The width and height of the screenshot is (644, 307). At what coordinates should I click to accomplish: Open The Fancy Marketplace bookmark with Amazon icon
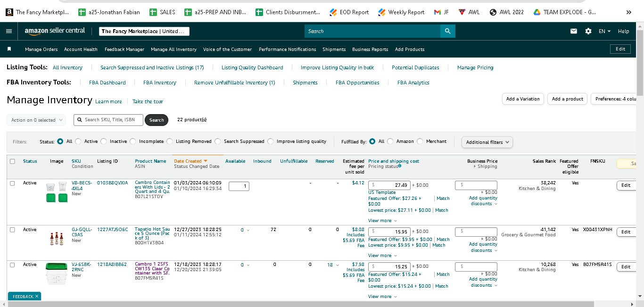37,12
